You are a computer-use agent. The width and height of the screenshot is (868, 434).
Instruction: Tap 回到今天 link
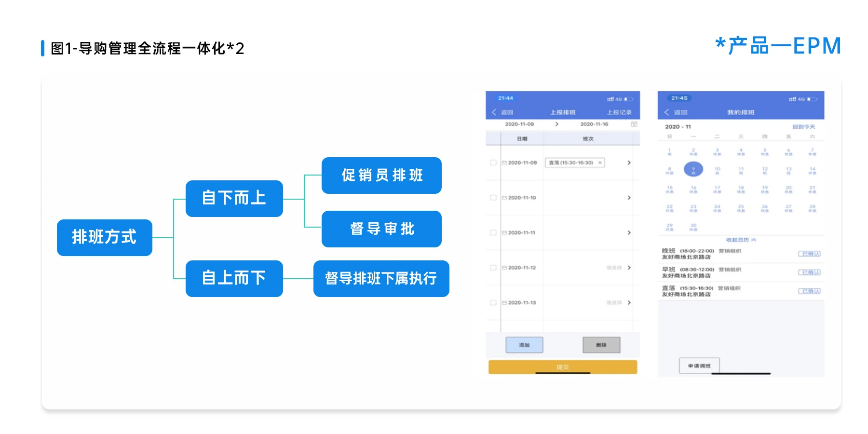(x=804, y=127)
